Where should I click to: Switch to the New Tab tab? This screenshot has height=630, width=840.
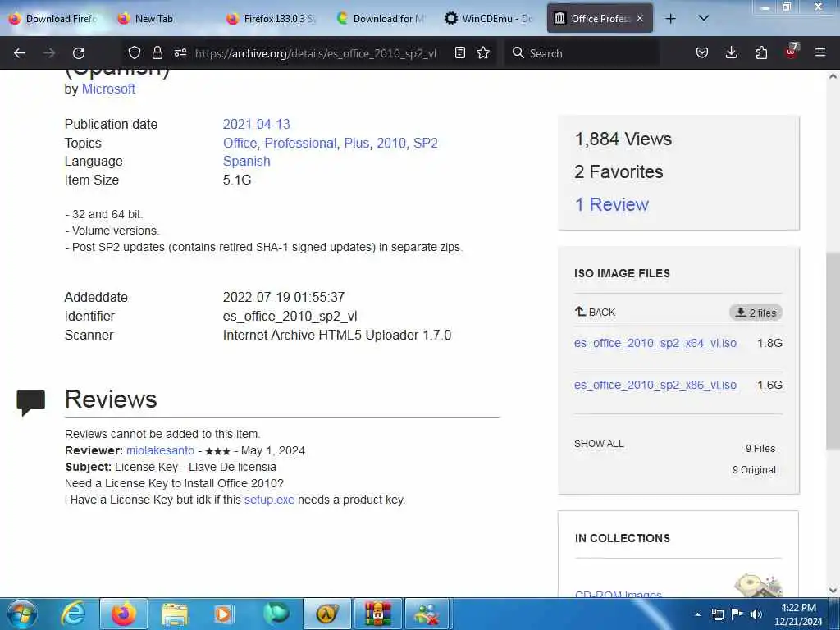(x=162, y=19)
